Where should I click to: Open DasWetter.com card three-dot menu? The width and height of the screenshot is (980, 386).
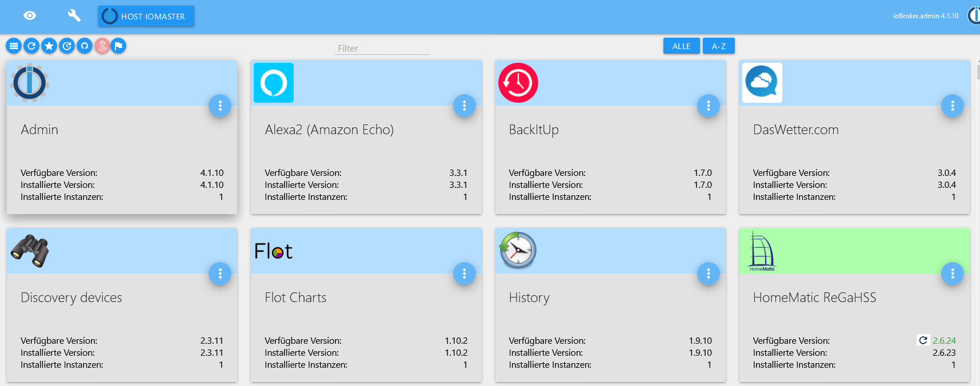pyautogui.click(x=953, y=106)
